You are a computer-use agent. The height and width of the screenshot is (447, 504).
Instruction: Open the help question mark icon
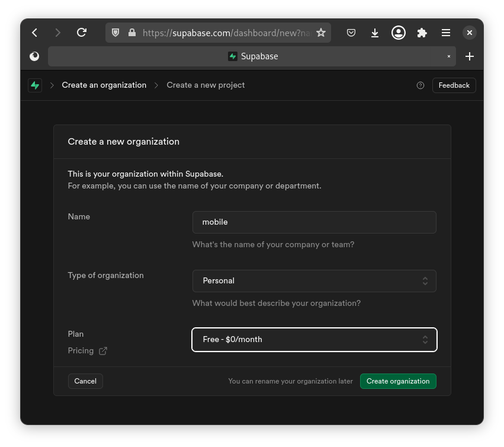pos(420,85)
